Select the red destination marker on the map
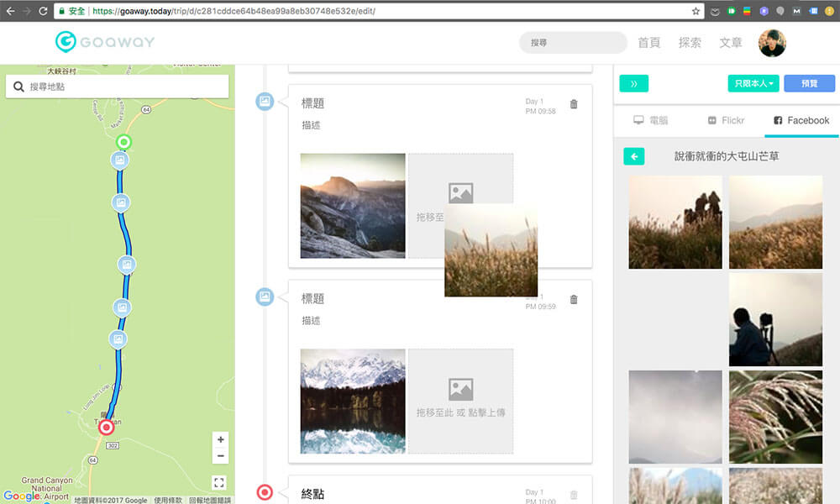This screenshot has height=504, width=840. tap(105, 428)
